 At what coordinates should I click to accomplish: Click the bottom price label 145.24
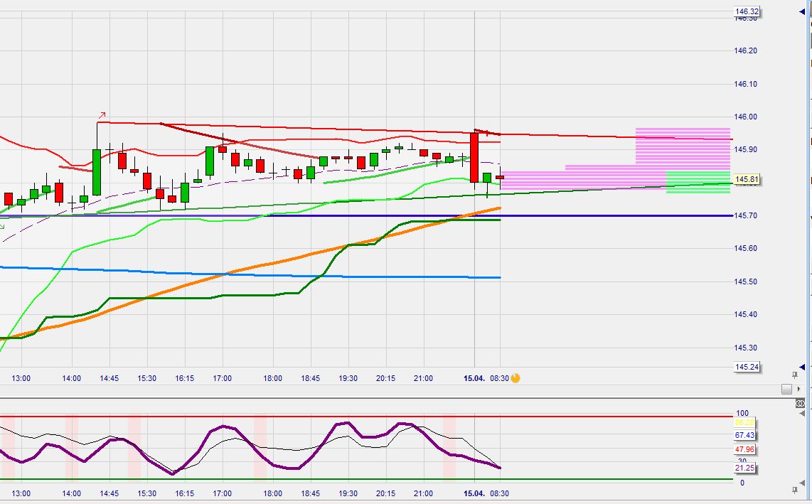coord(747,367)
